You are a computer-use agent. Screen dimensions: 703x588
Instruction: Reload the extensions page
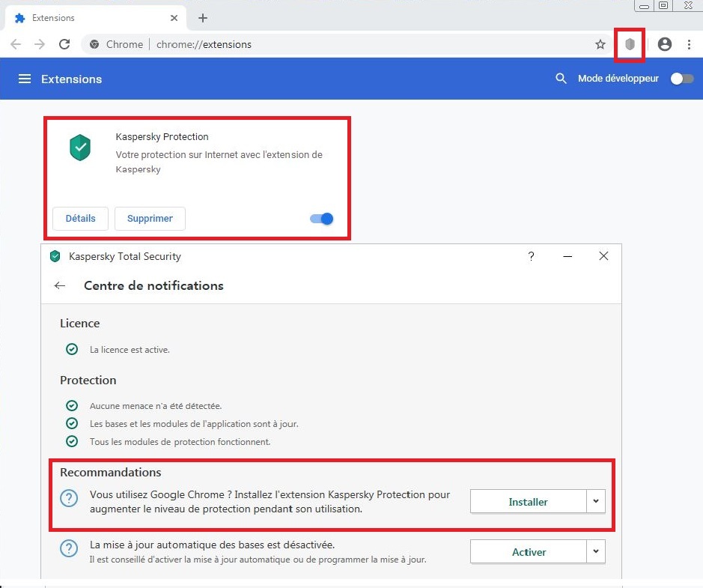pos(64,44)
